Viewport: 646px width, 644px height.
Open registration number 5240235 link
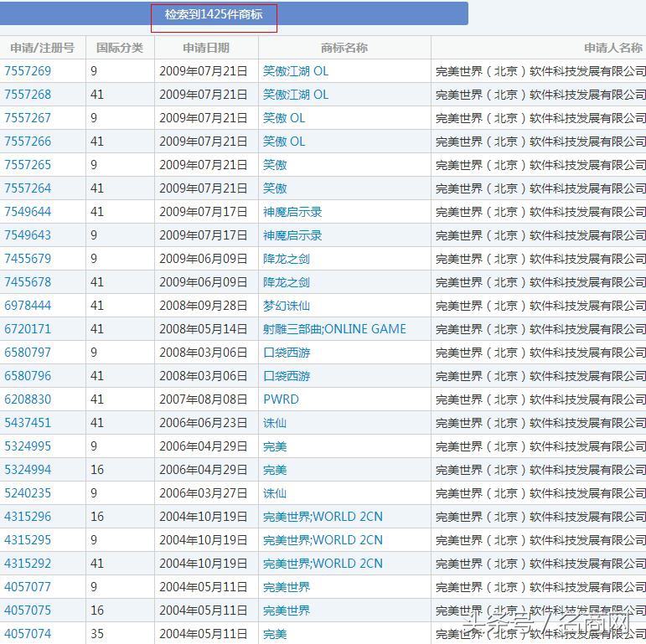(28, 494)
